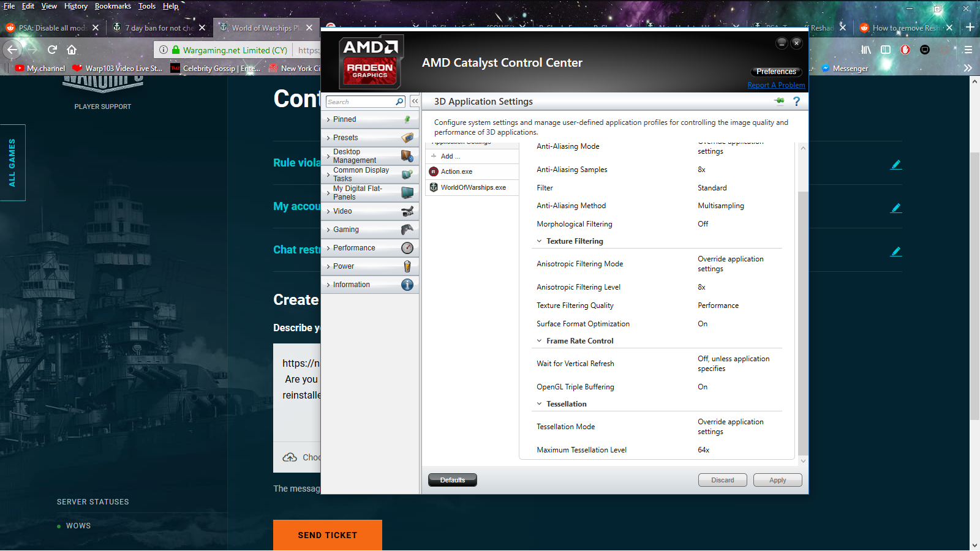Click the Firefox home icon
Screen dimensions: 980x551
pyautogui.click(x=72, y=50)
